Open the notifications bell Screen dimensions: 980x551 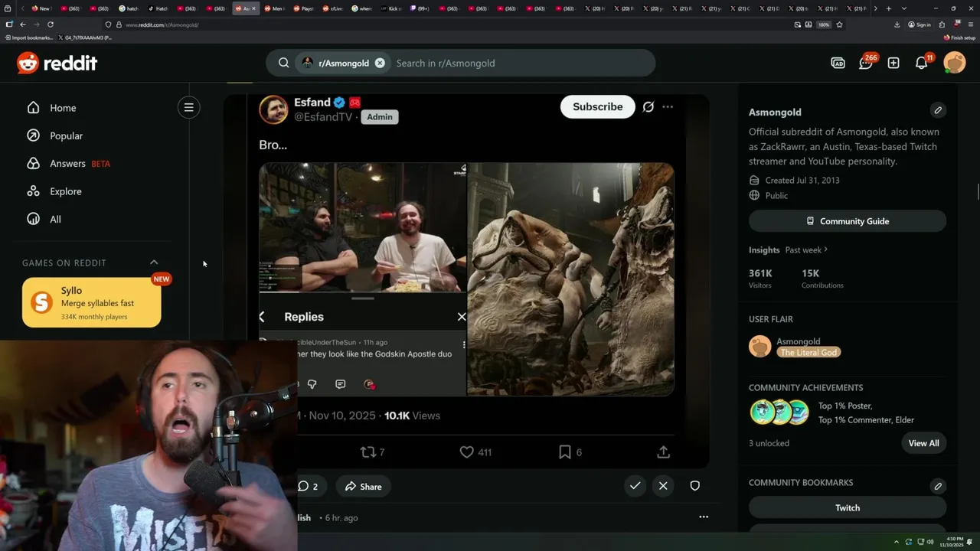click(x=922, y=64)
